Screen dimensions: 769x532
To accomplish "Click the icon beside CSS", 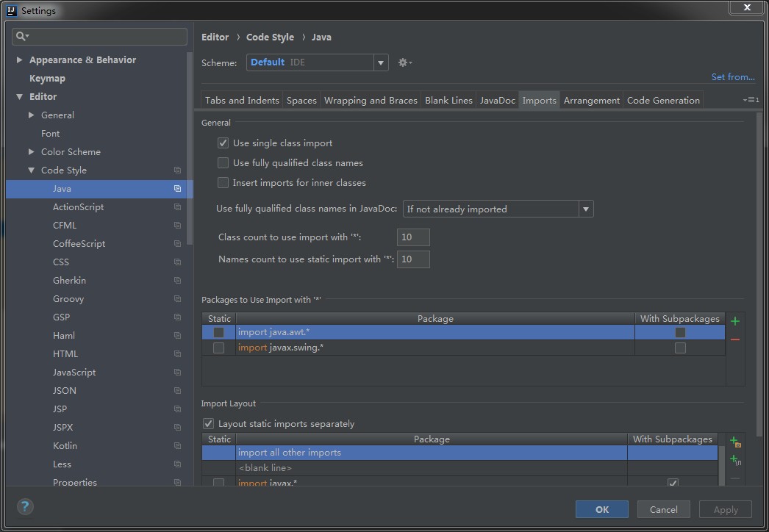I will (x=177, y=262).
